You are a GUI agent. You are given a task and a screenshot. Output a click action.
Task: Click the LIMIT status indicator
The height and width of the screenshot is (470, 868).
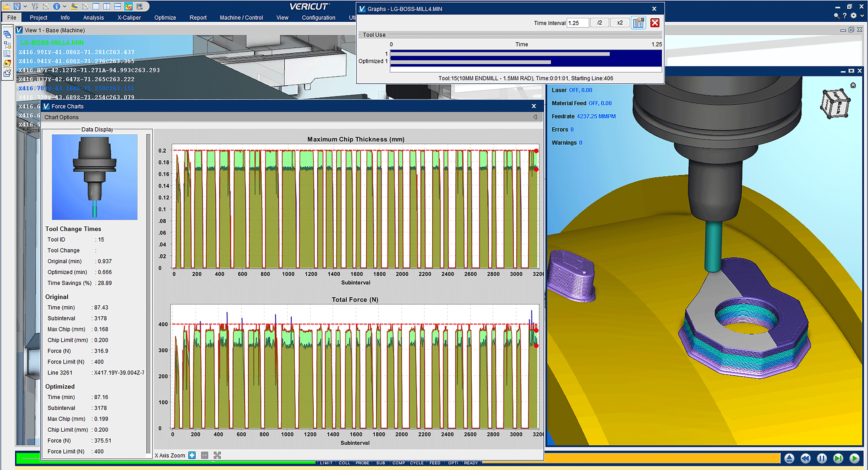click(326, 463)
